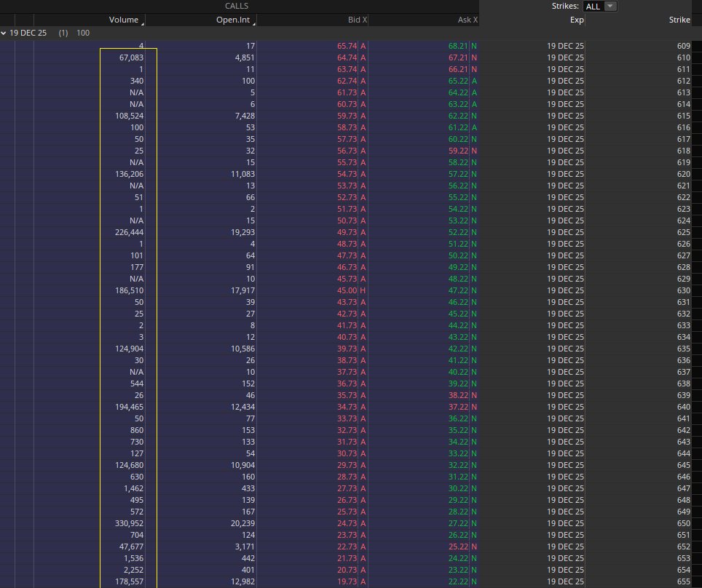Viewport: 702px width, 588px height.
Task: Click the Exp column header
Action: [x=577, y=20]
